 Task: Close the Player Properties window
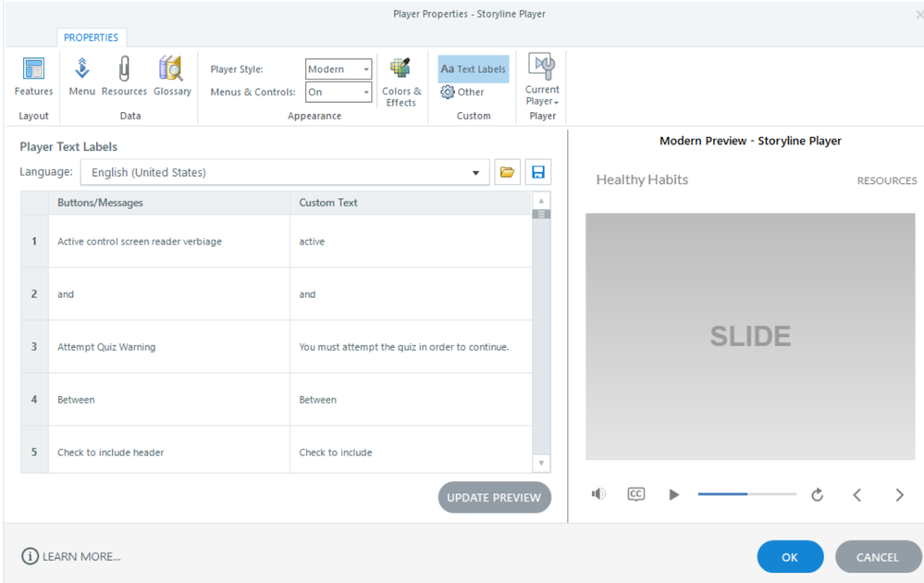(919, 14)
